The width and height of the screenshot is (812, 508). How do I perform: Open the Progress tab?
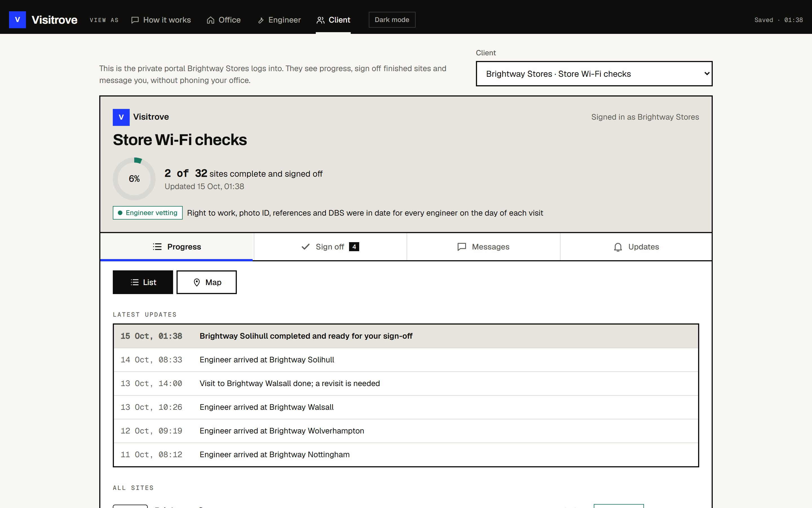click(176, 247)
